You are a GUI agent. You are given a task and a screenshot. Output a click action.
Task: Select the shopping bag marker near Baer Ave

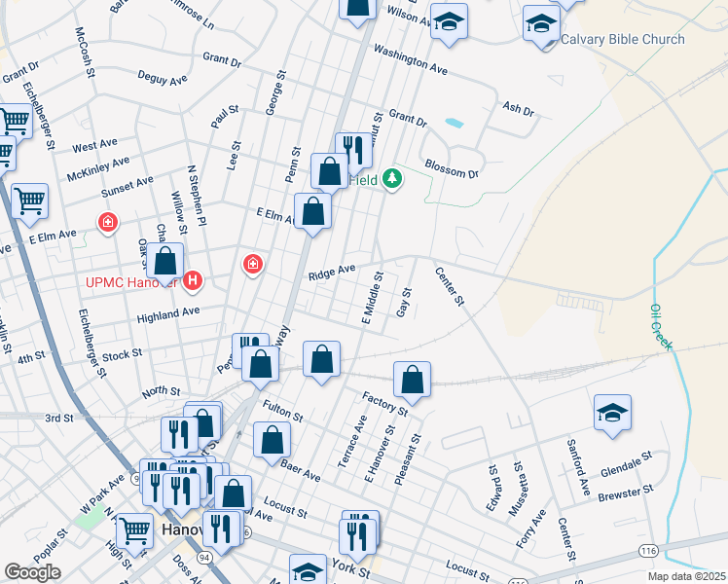[x=272, y=440]
